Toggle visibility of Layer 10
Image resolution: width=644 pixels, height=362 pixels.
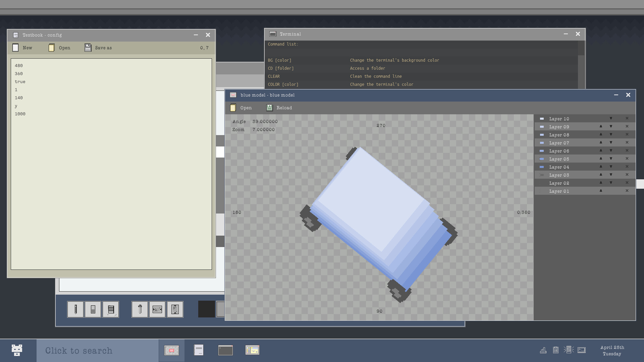tap(542, 119)
